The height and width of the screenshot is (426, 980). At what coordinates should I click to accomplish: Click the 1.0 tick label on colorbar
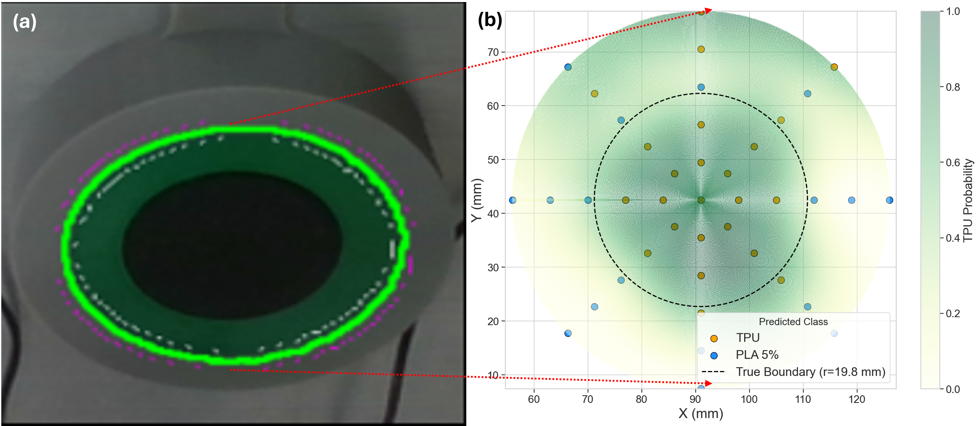(x=953, y=11)
